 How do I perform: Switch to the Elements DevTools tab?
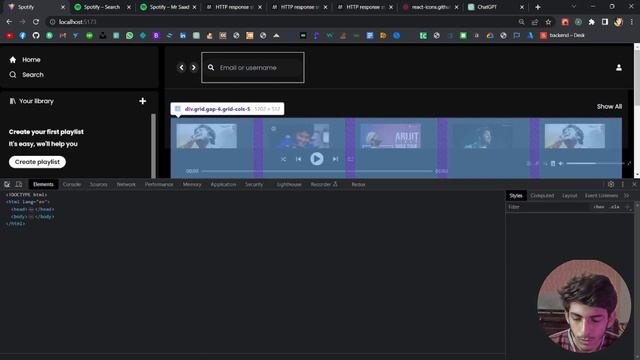[43, 184]
